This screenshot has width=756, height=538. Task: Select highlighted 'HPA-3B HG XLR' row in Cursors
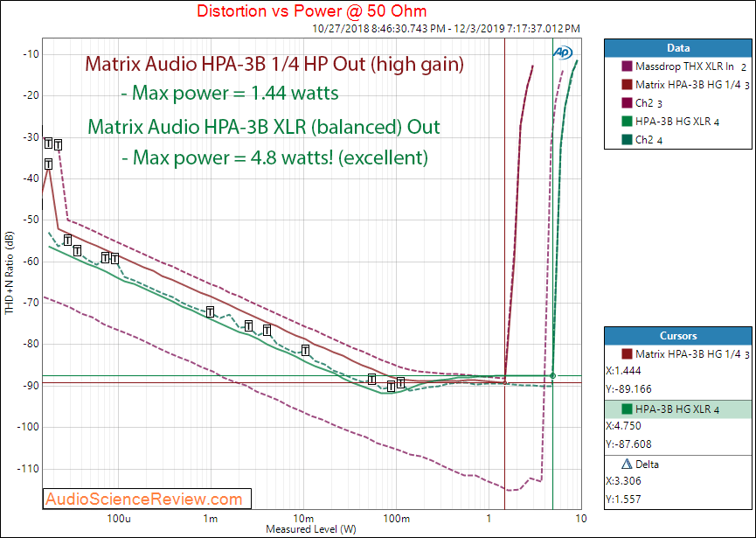pos(678,409)
